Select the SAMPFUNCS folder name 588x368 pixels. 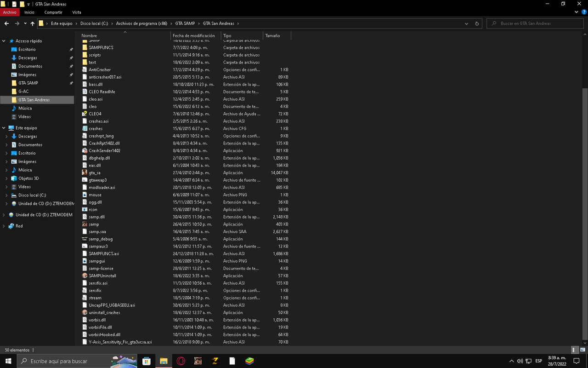[101, 47]
